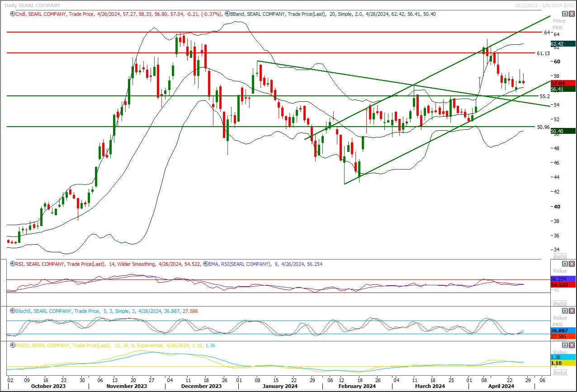577x392 pixels.
Task: Maximize the MACD indicator pane
Action: click(565, 345)
